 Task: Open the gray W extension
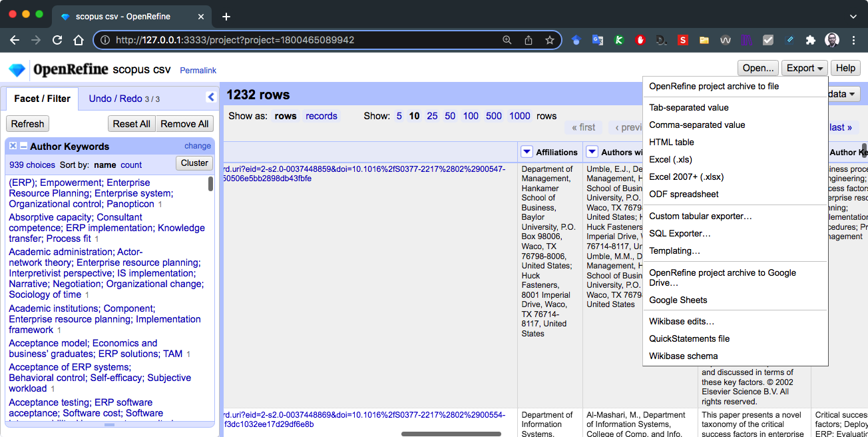pyautogui.click(x=726, y=40)
